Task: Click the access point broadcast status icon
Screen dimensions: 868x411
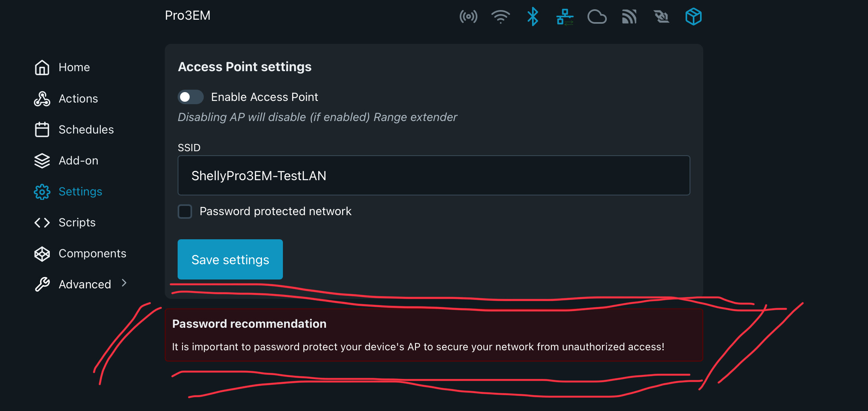Action: click(x=468, y=17)
